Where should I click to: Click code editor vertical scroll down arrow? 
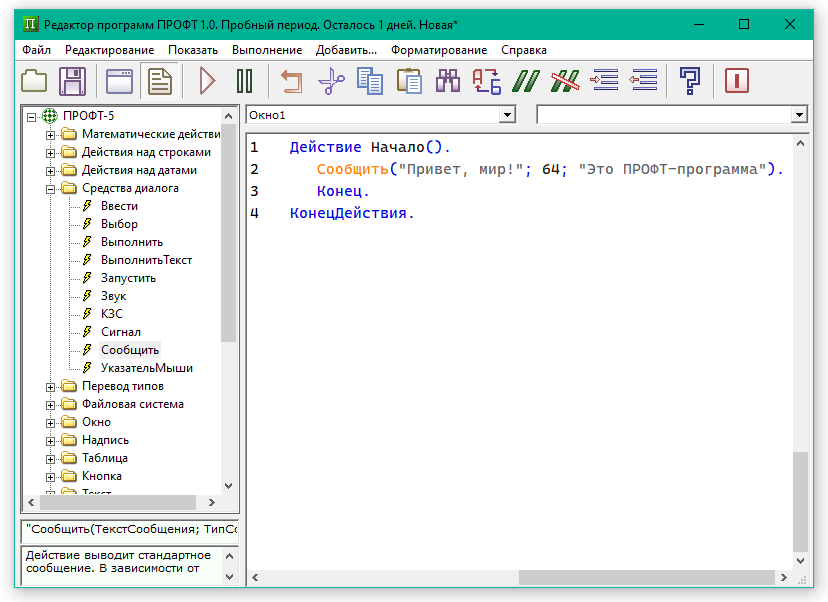[x=801, y=561]
